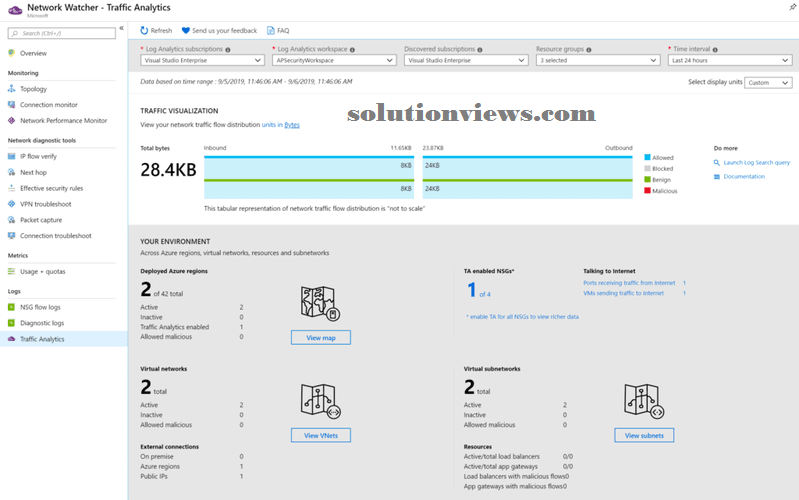This screenshot has height=500, width=799.
Task: Click the Network Performance Monitor icon
Action: click(12, 120)
